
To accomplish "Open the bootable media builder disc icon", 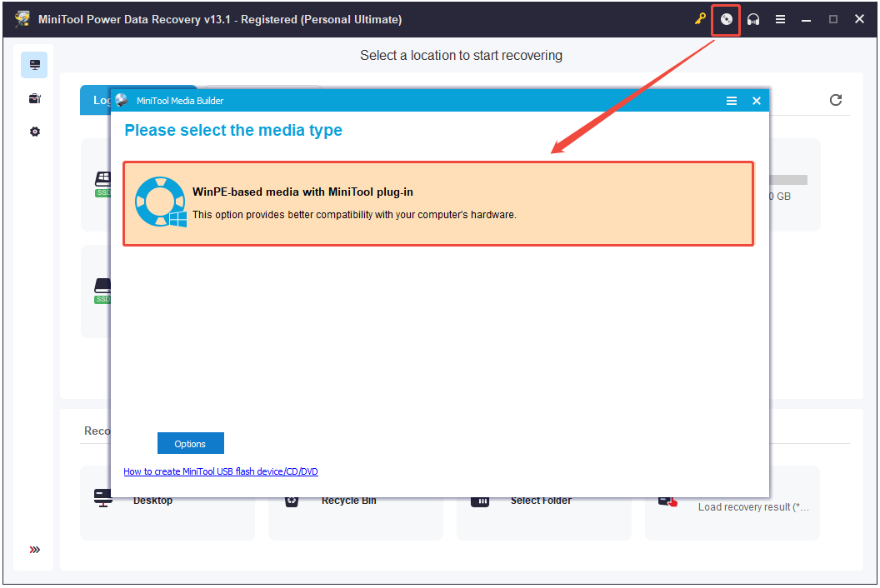I will tap(726, 20).
